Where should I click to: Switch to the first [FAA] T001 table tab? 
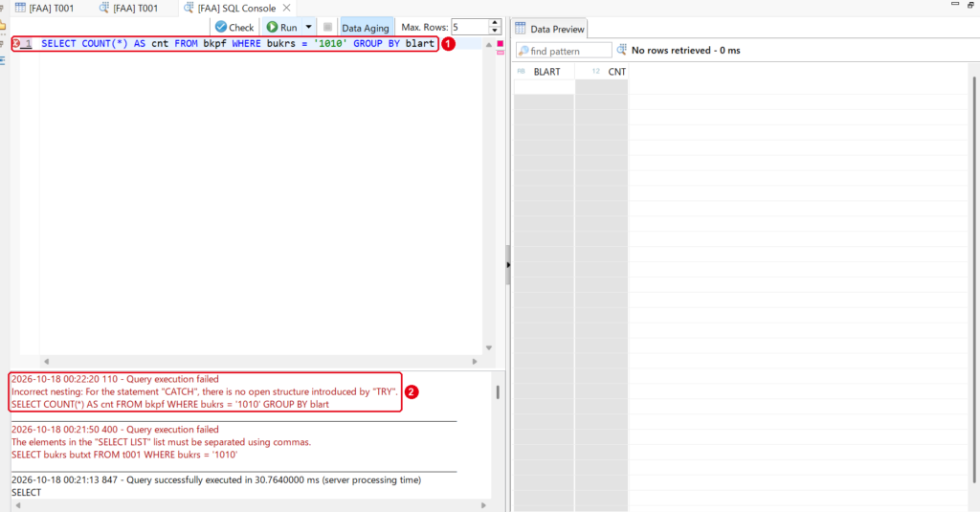[x=44, y=8]
